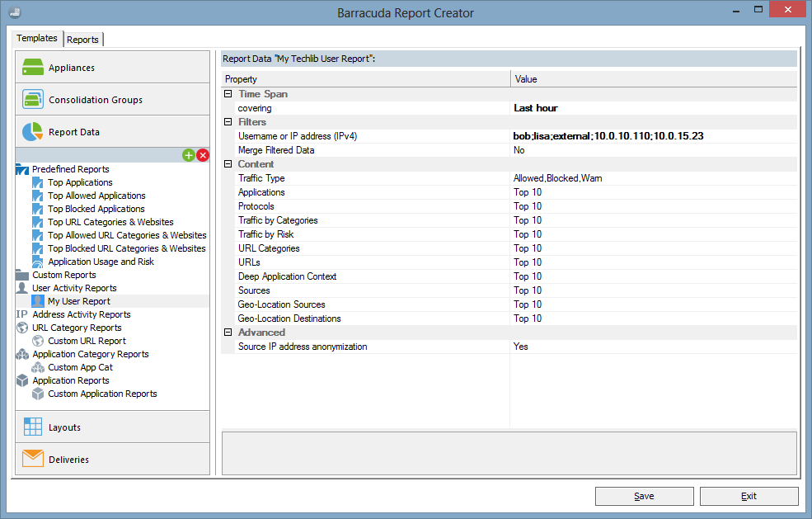This screenshot has height=519, width=812.
Task: Click the Layouts grid icon
Action: pyautogui.click(x=33, y=427)
